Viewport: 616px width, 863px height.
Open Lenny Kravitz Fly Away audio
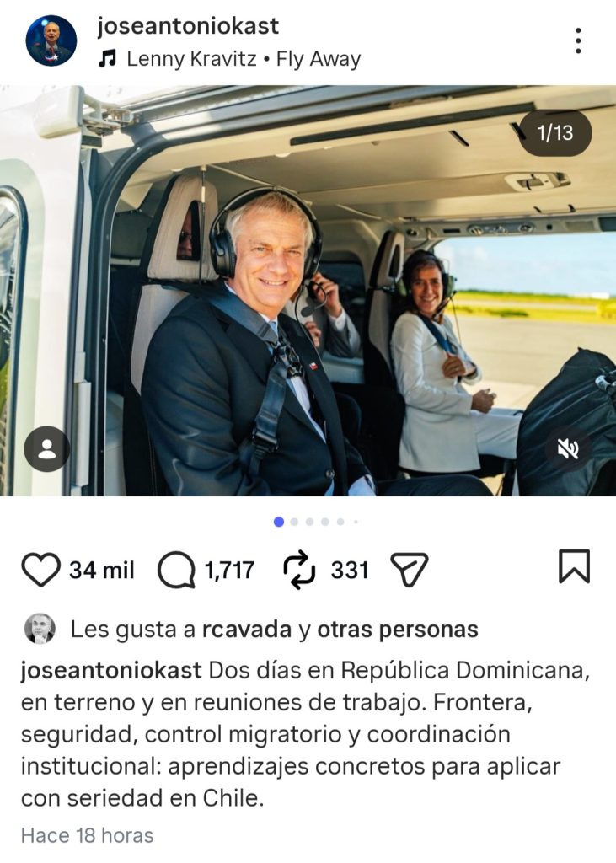(x=244, y=58)
